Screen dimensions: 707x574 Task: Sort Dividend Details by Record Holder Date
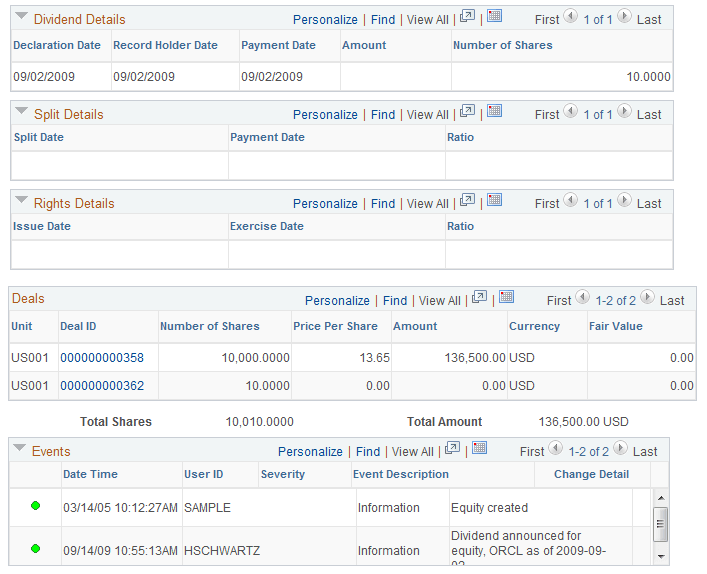click(x=165, y=45)
